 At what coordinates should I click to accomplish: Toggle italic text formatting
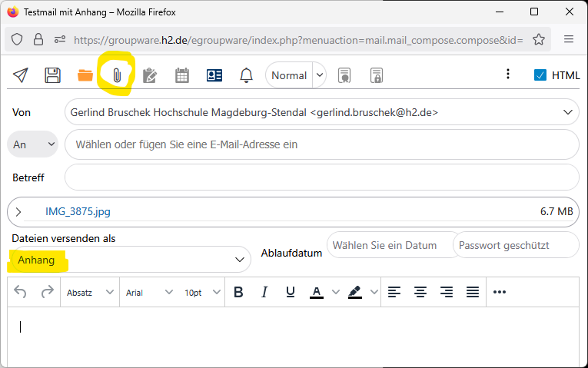[264, 292]
